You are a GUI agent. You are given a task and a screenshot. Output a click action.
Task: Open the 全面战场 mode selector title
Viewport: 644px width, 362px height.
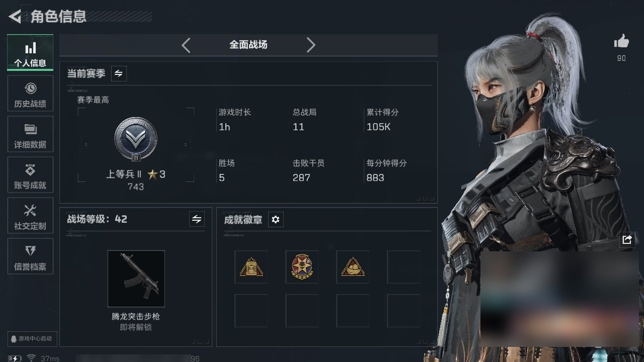(249, 45)
